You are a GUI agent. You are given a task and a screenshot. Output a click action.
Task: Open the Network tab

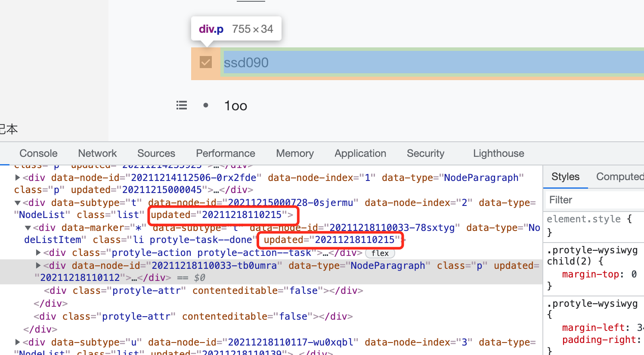pos(97,153)
